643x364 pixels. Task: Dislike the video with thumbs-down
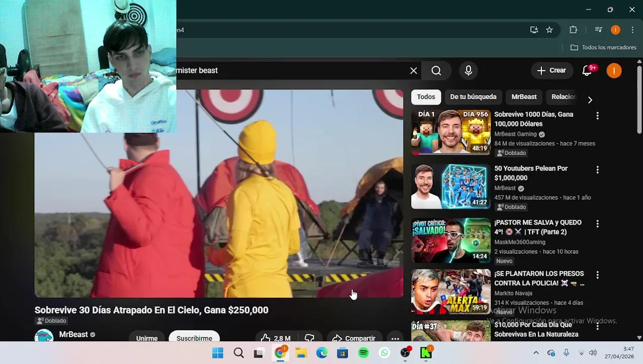point(309,337)
